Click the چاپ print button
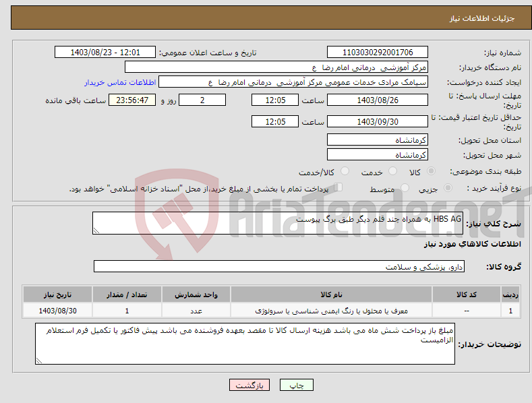This screenshot has height=403, width=532. click(x=297, y=385)
